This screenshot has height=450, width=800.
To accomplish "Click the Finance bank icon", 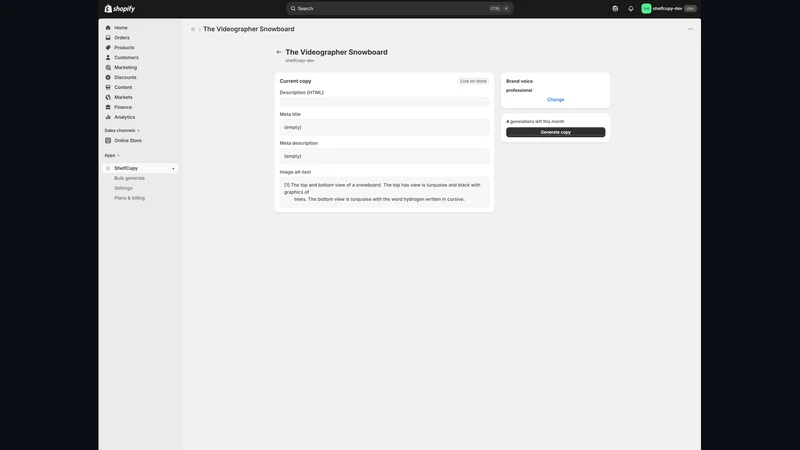I will pos(108,107).
